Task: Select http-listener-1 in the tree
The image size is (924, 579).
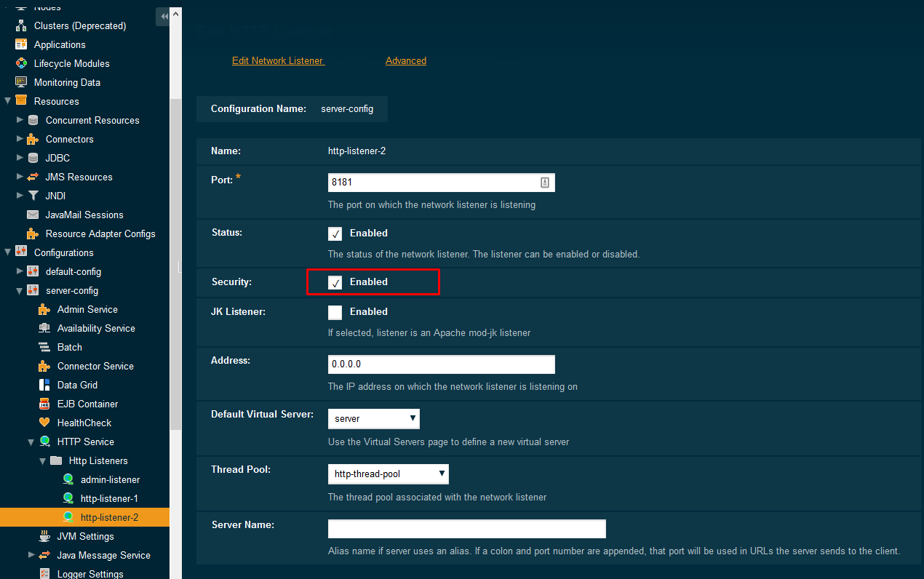Action: tap(109, 498)
